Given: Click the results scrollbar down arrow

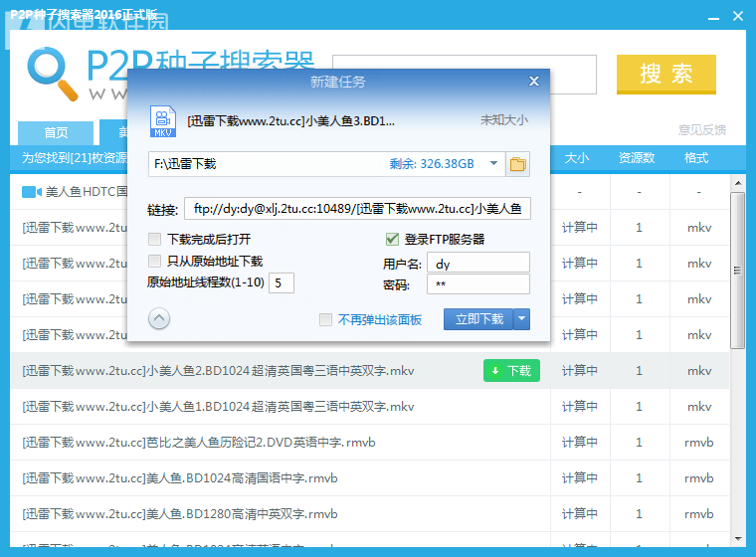Looking at the screenshot, I should click(738, 539).
